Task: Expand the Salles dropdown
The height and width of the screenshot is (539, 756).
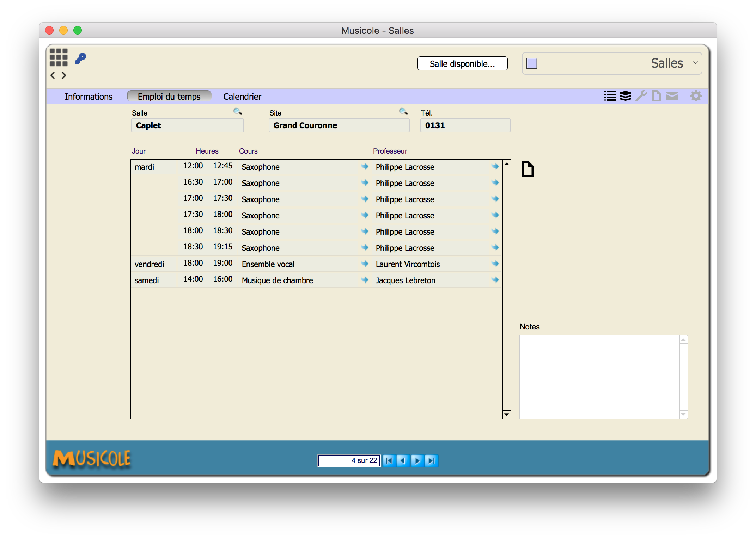Action: [695, 63]
